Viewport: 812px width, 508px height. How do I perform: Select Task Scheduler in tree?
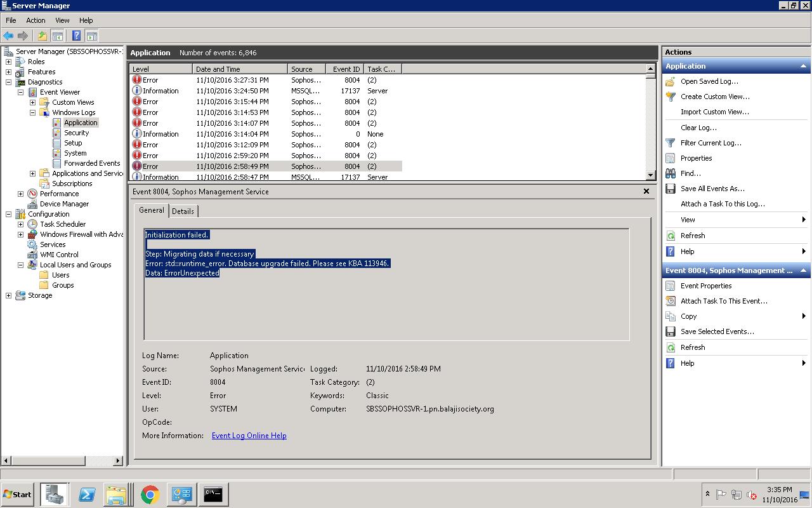62,224
